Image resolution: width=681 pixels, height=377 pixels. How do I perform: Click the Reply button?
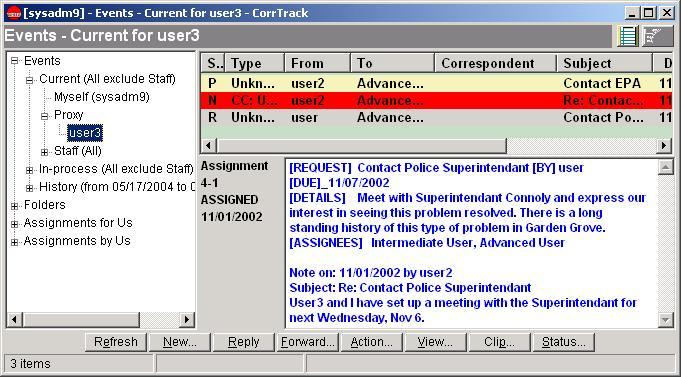click(x=244, y=342)
